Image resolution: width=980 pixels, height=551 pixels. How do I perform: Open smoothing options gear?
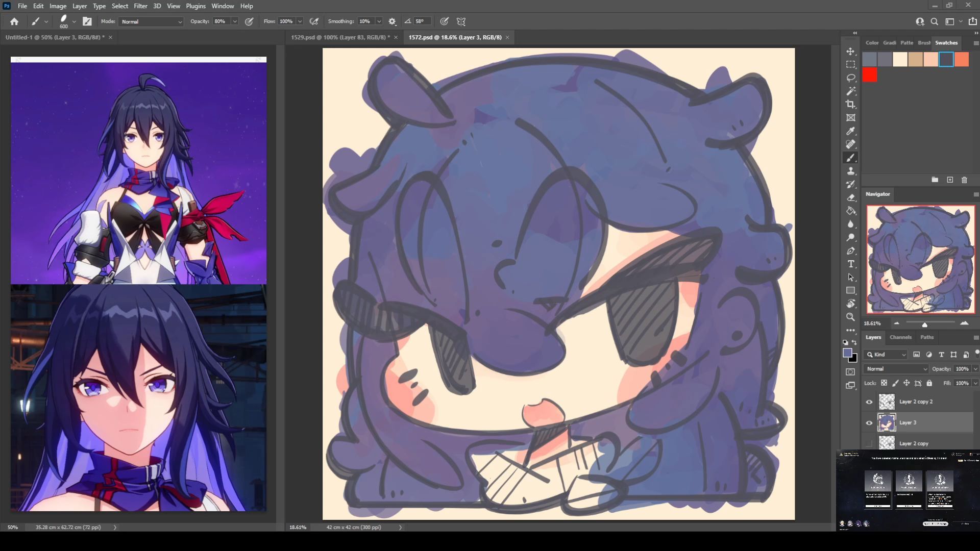(x=392, y=21)
